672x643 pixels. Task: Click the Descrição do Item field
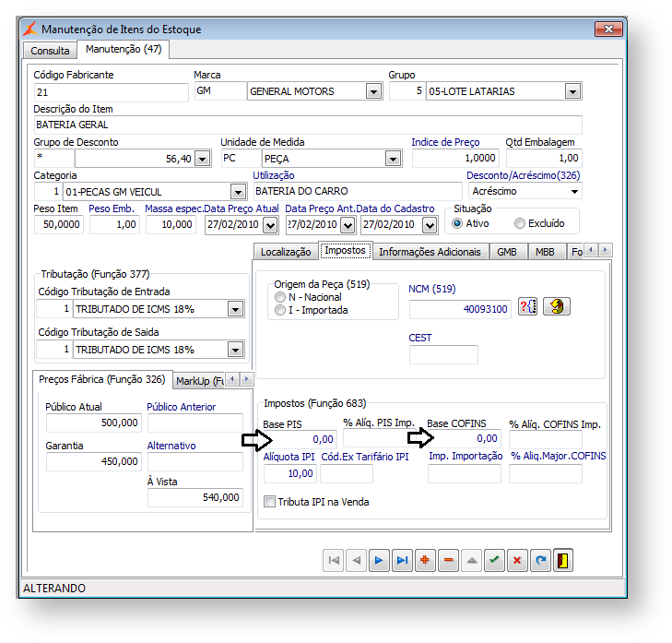click(x=308, y=125)
